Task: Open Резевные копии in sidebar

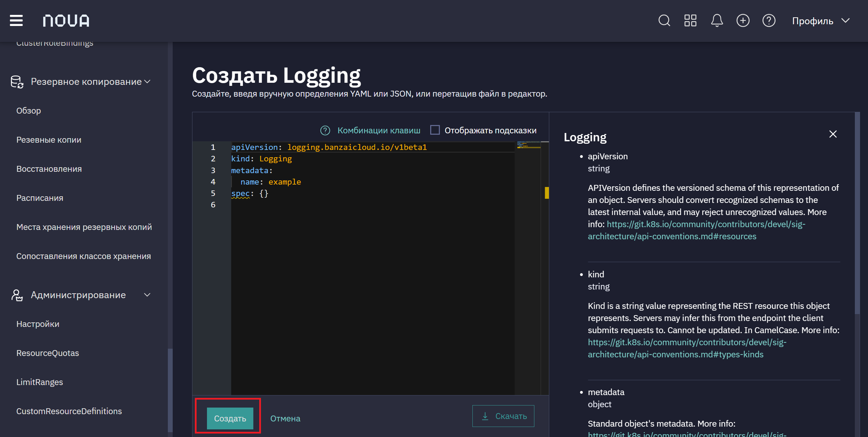Action: point(49,140)
